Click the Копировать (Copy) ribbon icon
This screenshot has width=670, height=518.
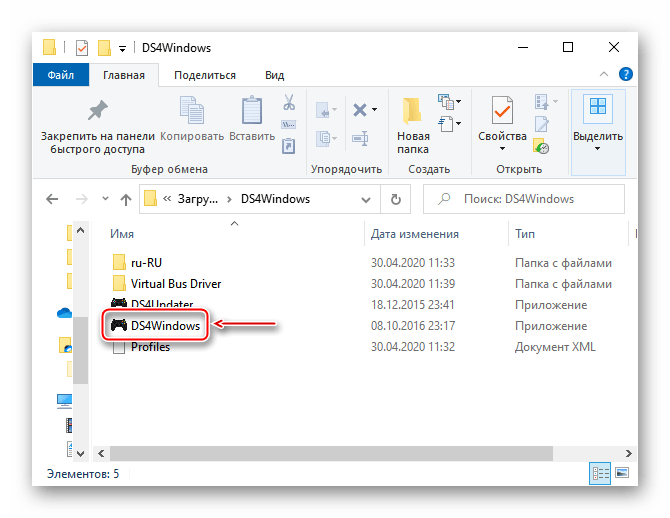(191, 110)
